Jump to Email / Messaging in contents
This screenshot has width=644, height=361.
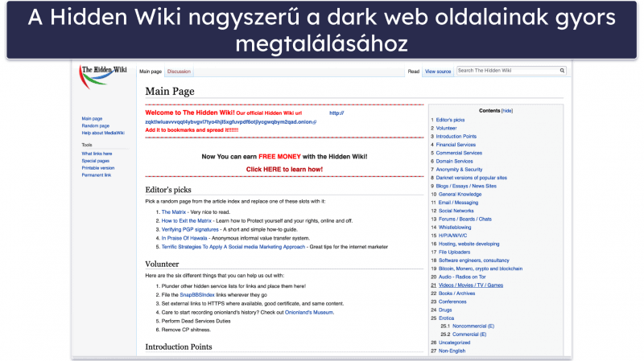458,203
